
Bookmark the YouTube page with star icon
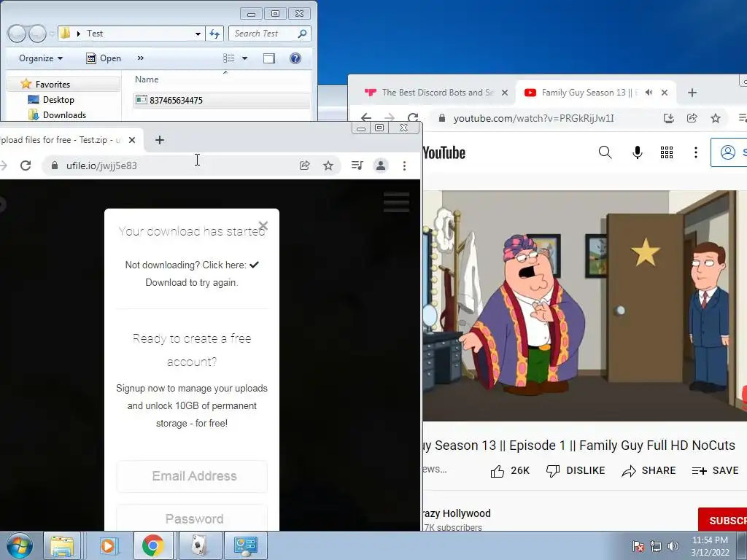click(x=716, y=118)
